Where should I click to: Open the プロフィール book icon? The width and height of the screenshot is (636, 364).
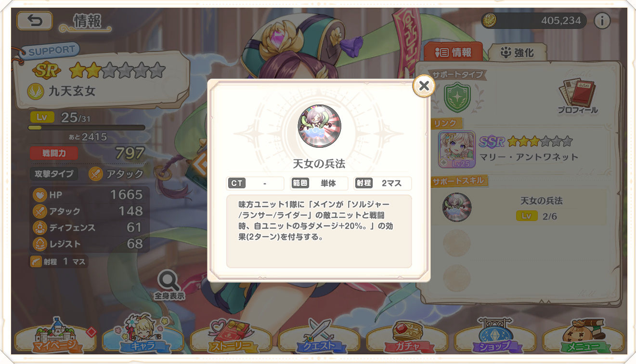click(x=577, y=95)
